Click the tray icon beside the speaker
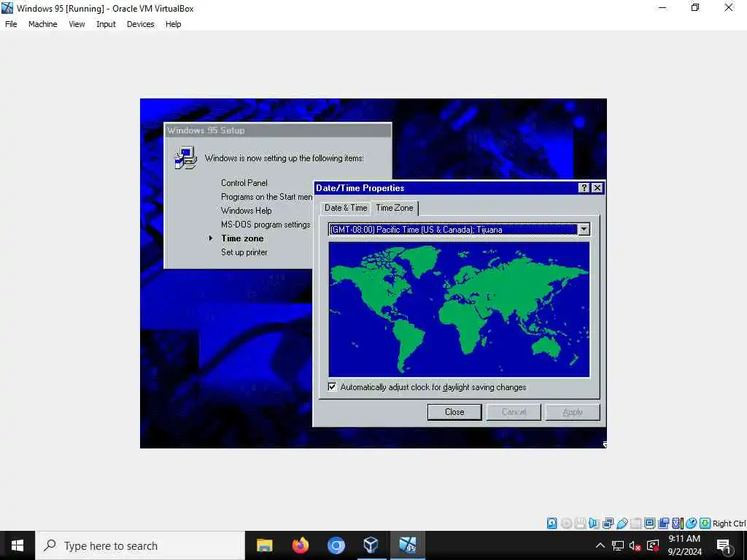 click(x=653, y=545)
